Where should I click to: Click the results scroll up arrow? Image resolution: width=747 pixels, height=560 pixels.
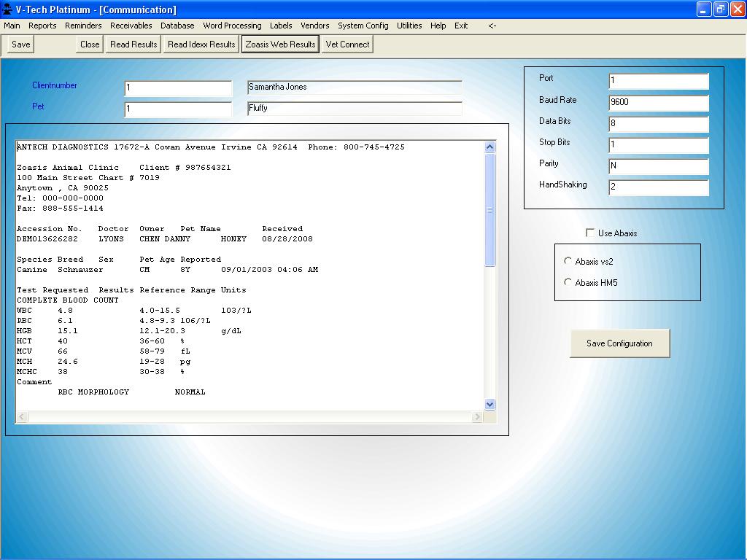point(489,147)
